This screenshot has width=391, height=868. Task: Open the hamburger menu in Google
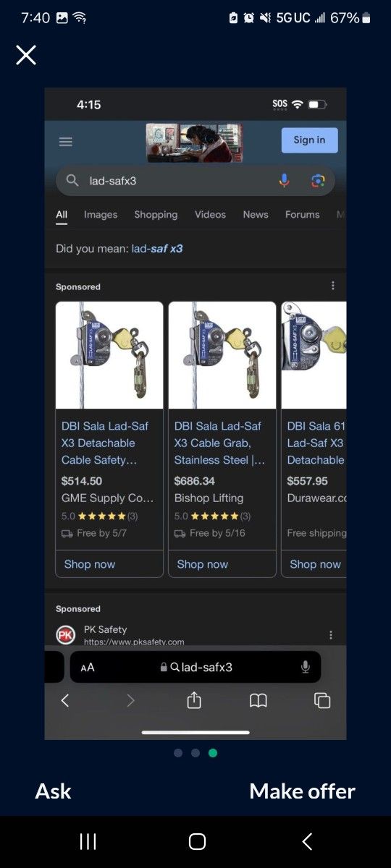point(66,142)
